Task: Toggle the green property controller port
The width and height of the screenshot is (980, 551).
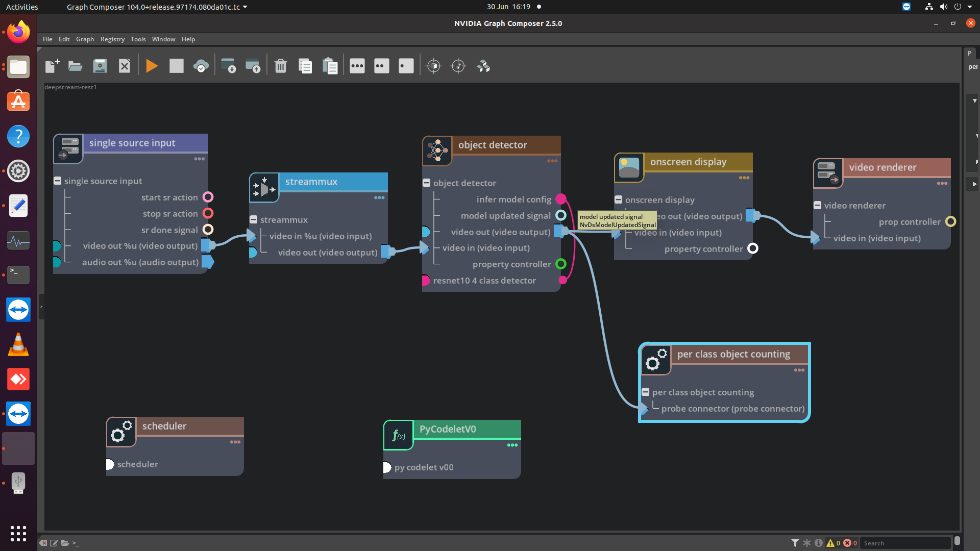Action: [x=561, y=264]
